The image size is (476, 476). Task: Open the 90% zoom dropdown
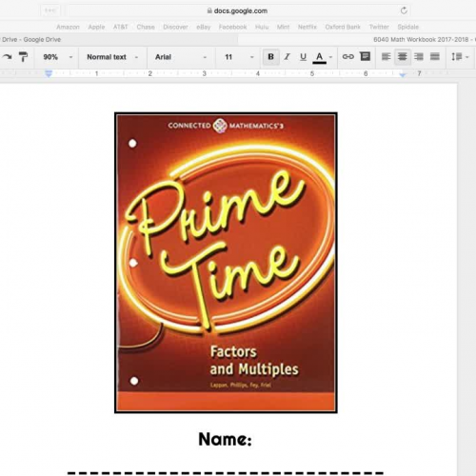58,57
